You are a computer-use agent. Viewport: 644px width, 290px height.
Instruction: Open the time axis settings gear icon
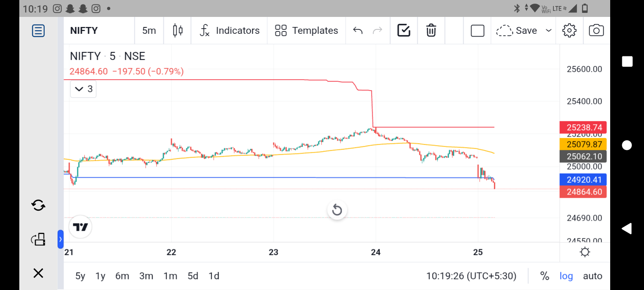point(585,252)
